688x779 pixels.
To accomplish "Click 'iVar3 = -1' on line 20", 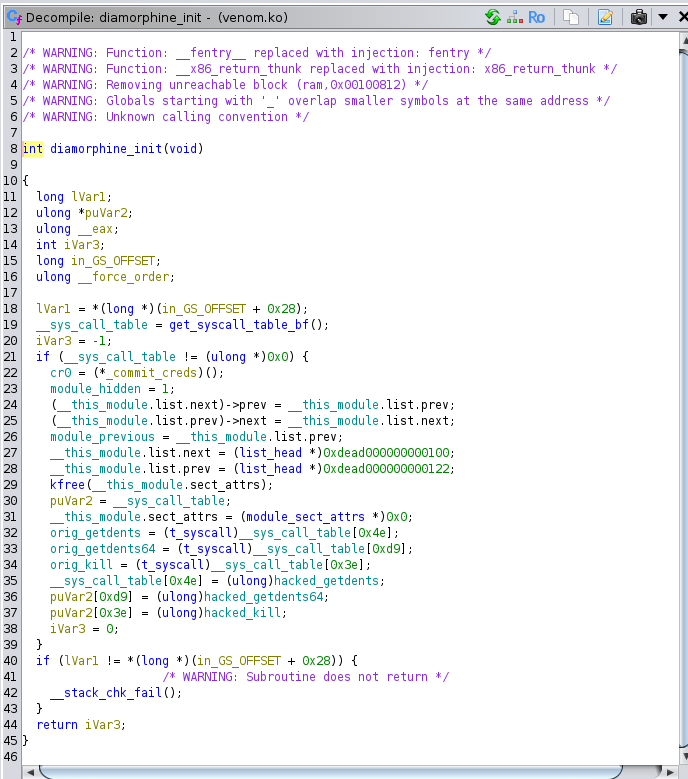I will 74,341.
